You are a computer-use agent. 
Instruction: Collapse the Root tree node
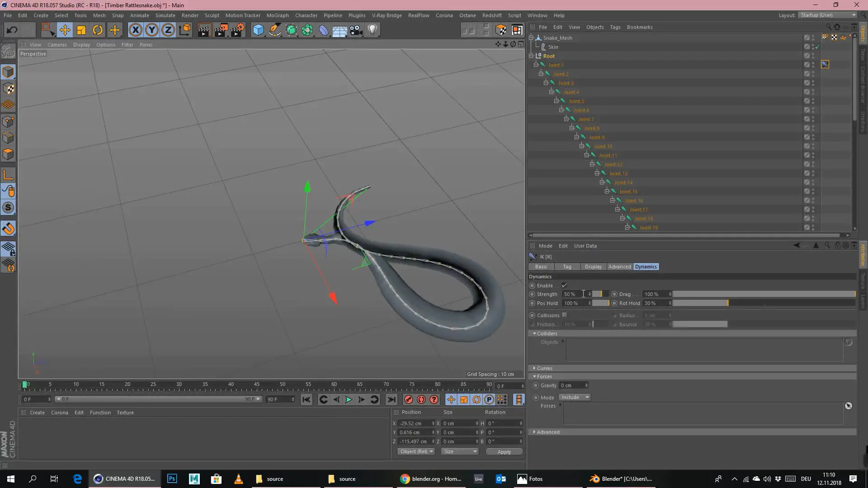pyautogui.click(x=531, y=56)
